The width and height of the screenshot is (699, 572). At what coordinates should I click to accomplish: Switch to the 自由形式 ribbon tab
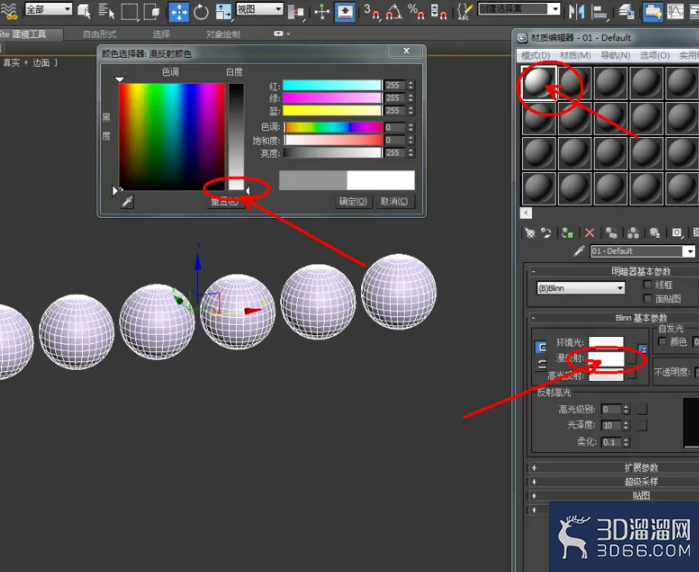[99, 34]
